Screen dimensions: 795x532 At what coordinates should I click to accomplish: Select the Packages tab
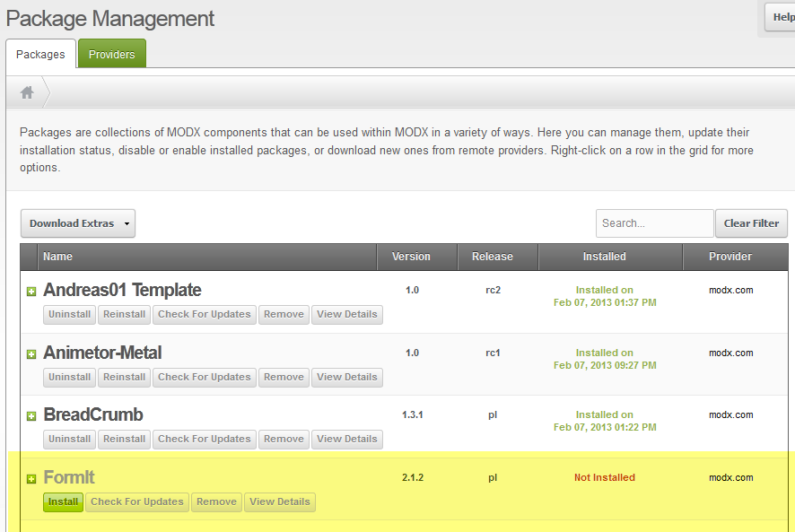[x=40, y=54]
